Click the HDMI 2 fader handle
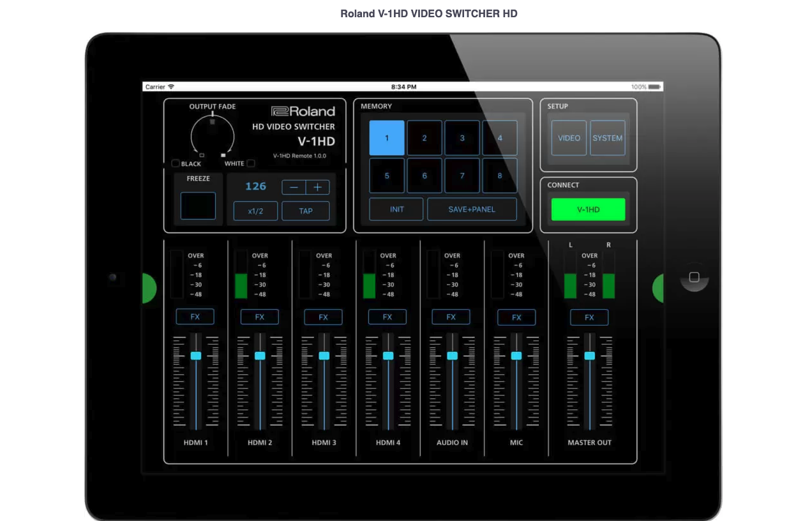Image resolution: width=812 pixels, height=521 pixels. (260, 356)
